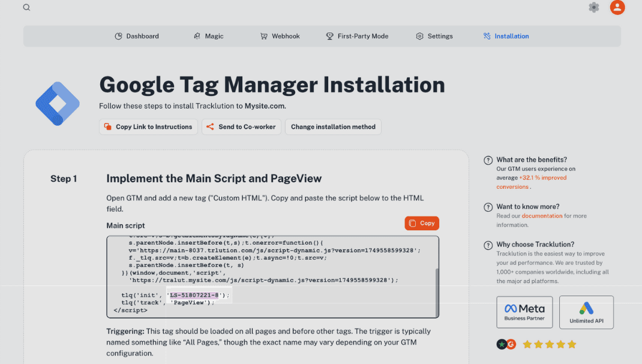Click the Triggering paragraph label
This screenshot has width=642, height=364.
pyautogui.click(x=125, y=331)
